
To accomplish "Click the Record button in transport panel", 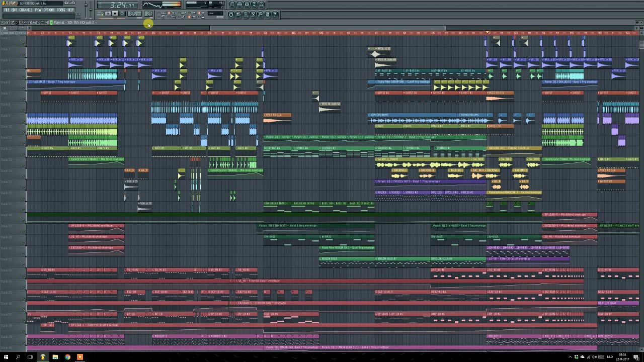I will click(122, 14).
